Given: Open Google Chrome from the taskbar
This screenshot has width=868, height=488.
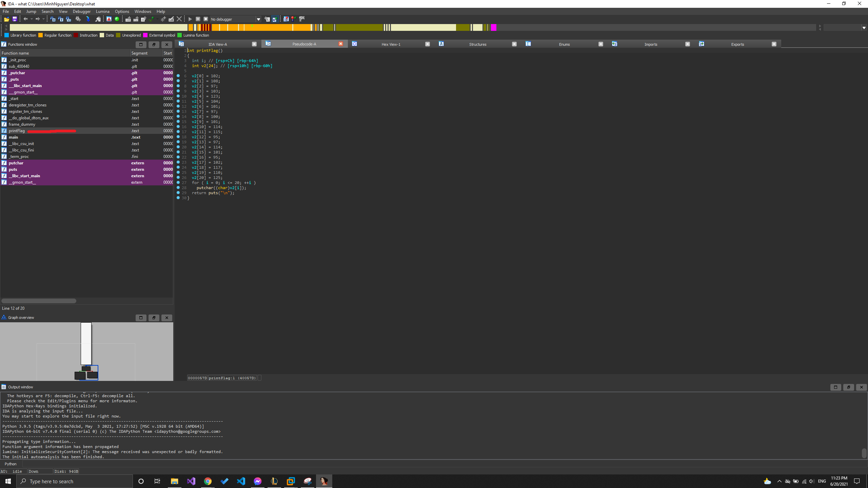Looking at the screenshot, I should coord(208,481).
